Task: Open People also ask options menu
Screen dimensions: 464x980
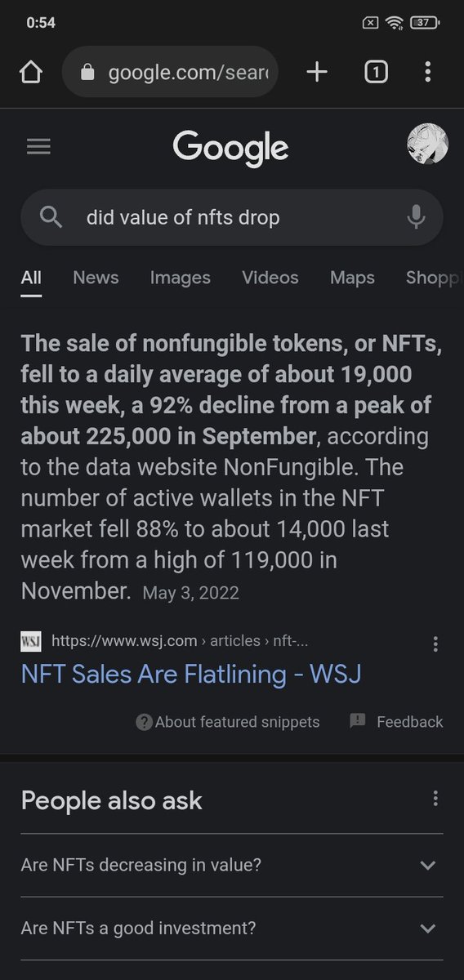Action: pos(435,799)
